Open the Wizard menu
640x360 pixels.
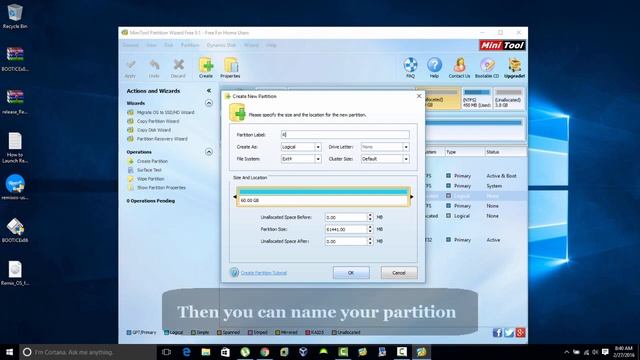pos(251,45)
